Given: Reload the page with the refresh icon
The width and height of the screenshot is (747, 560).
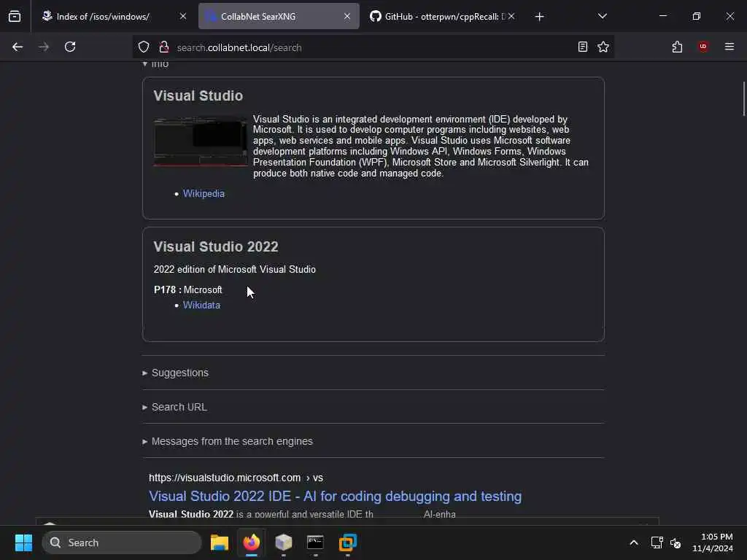Looking at the screenshot, I should 70,47.
